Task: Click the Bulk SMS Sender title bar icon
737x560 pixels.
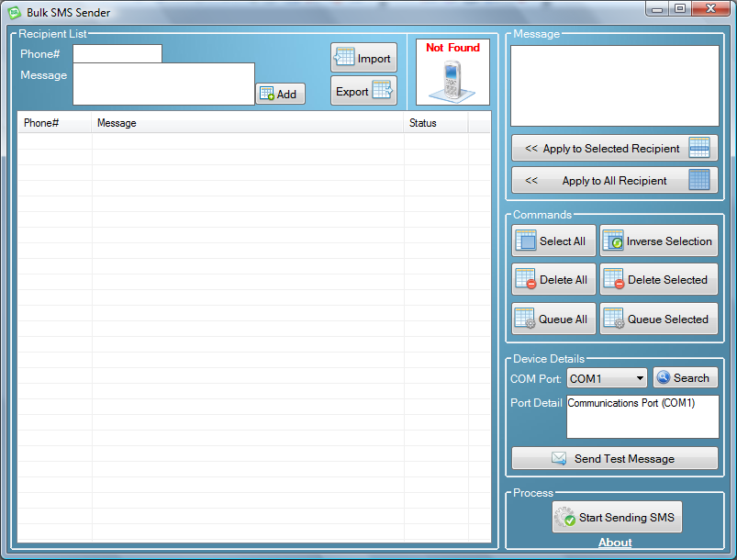Action: click(15, 12)
